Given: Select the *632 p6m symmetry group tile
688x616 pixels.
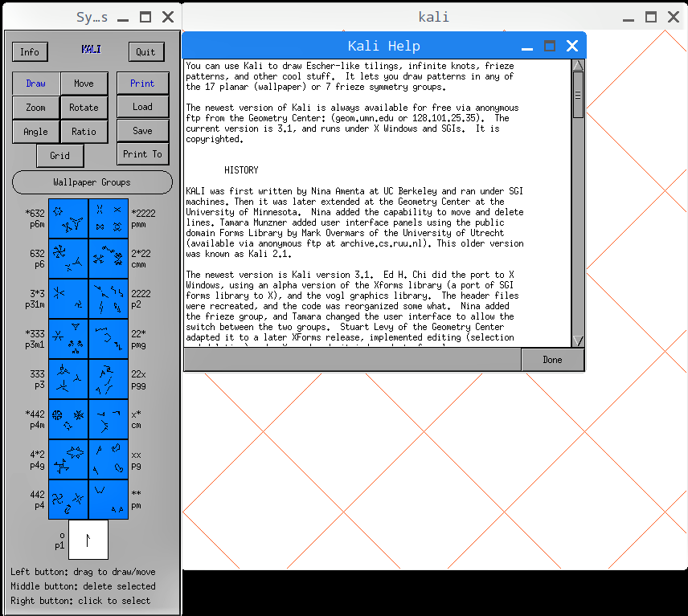Looking at the screenshot, I should 68,218.
